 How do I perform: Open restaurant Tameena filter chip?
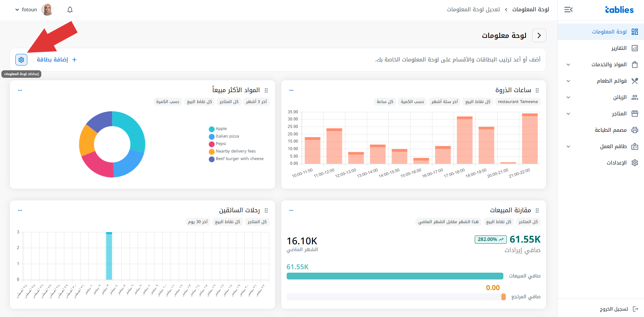tap(518, 102)
